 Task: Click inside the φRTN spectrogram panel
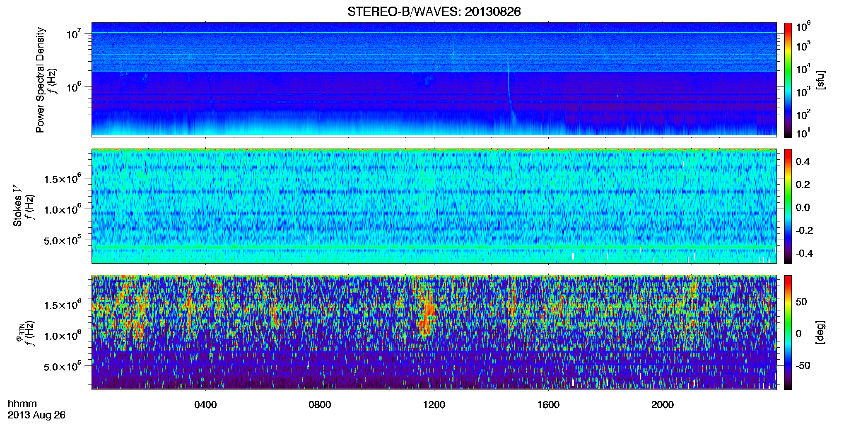coord(434,332)
